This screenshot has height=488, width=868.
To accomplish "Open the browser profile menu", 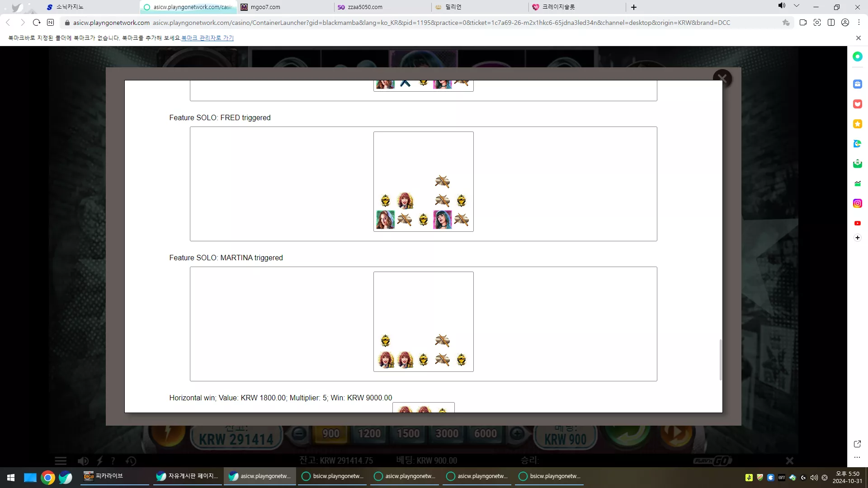I will coord(845,23).
